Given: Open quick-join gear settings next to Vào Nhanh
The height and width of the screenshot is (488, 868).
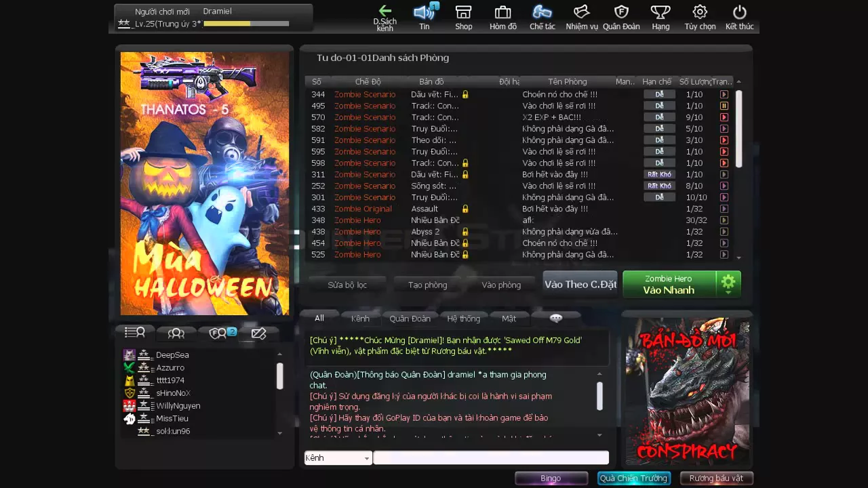Looking at the screenshot, I should click(728, 283).
